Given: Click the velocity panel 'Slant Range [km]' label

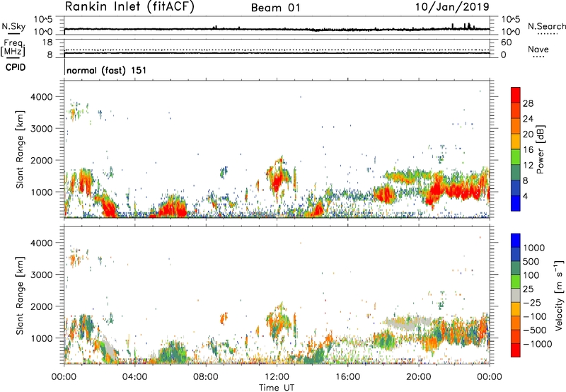Looking at the screenshot, I should [x=20, y=296].
